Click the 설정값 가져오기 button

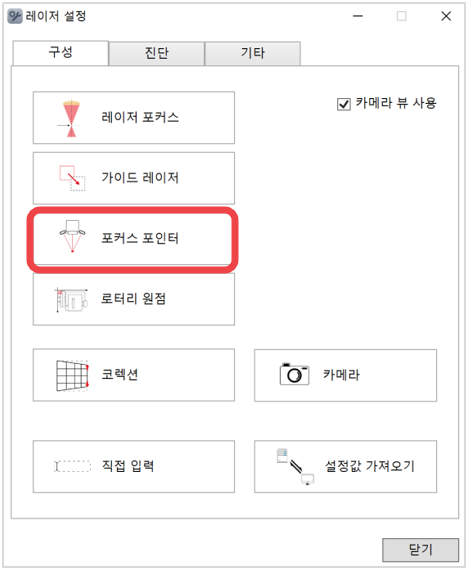tap(346, 467)
